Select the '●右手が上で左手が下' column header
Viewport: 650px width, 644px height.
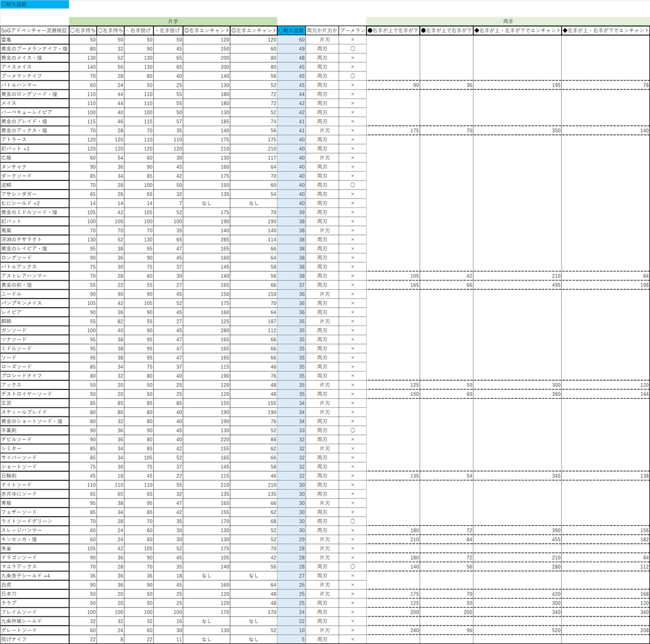pyautogui.click(x=393, y=30)
